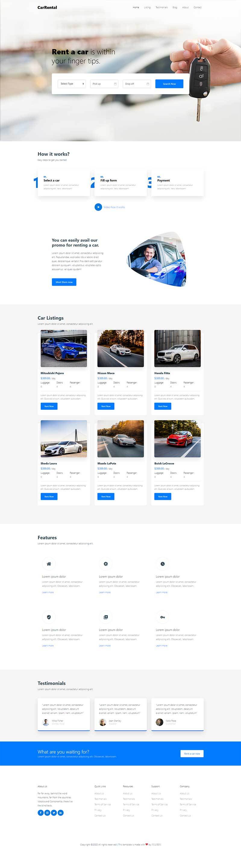Click the shield check feature icon

click(x=49, y=617)
